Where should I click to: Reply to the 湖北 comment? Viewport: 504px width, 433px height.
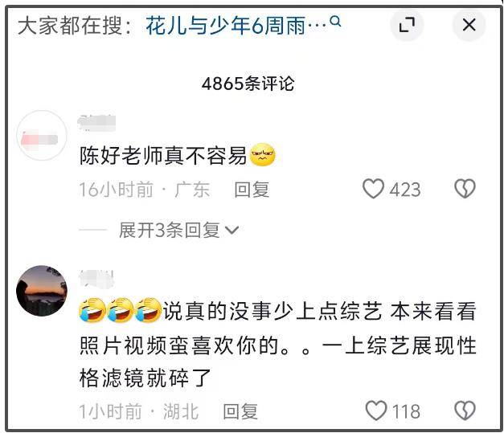coord(240,411)
